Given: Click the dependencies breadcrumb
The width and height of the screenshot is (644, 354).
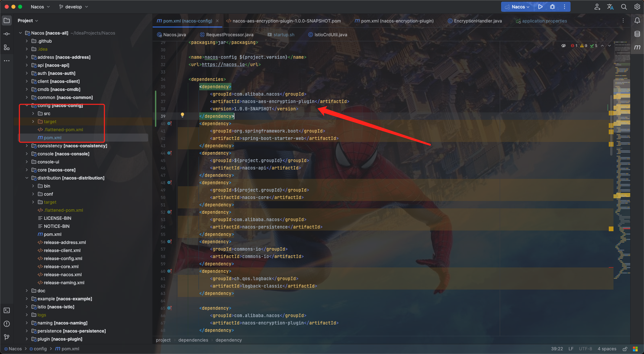Looking at the screenshot, I should tap(193, 340).
